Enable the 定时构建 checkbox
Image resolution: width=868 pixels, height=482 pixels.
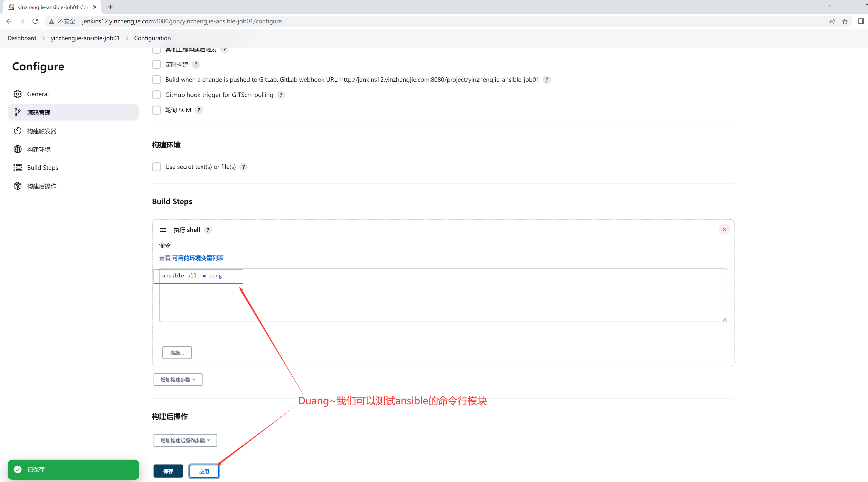point(156,64)
